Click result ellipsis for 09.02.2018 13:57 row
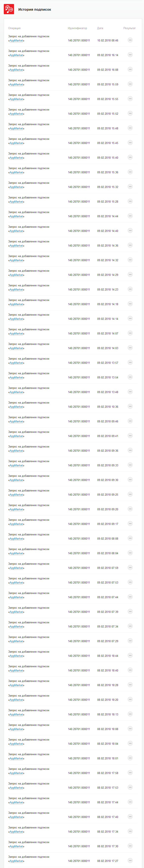The height and width of the screenshot is (868, 144). click(130, 362)
